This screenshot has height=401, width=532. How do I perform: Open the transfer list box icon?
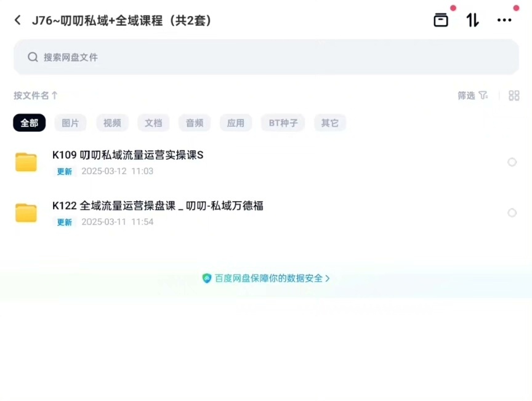click(x=441, y=20)
